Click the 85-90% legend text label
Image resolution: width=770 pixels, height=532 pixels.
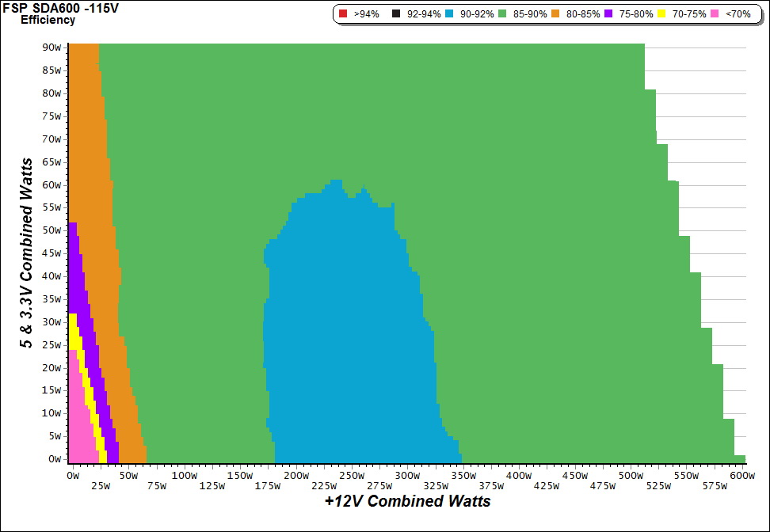click(x=531, y=14)
